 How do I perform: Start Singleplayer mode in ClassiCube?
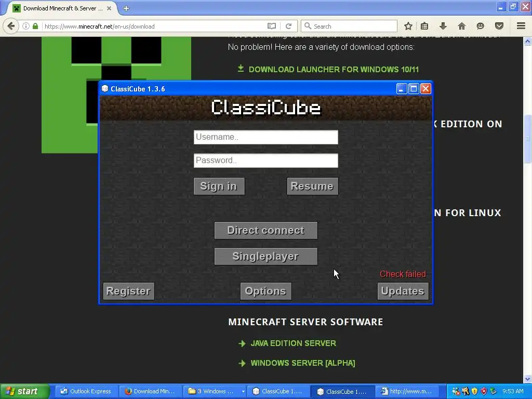(265, 256)
